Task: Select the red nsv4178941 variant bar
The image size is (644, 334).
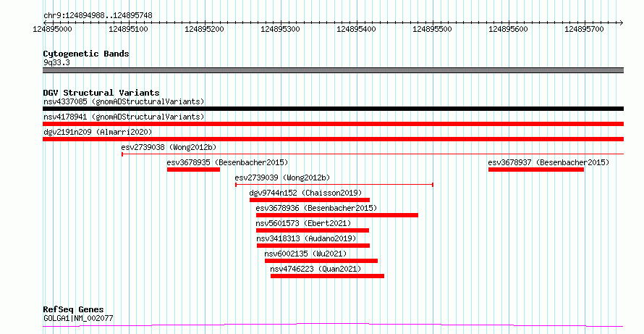Action: pos(333,124)
